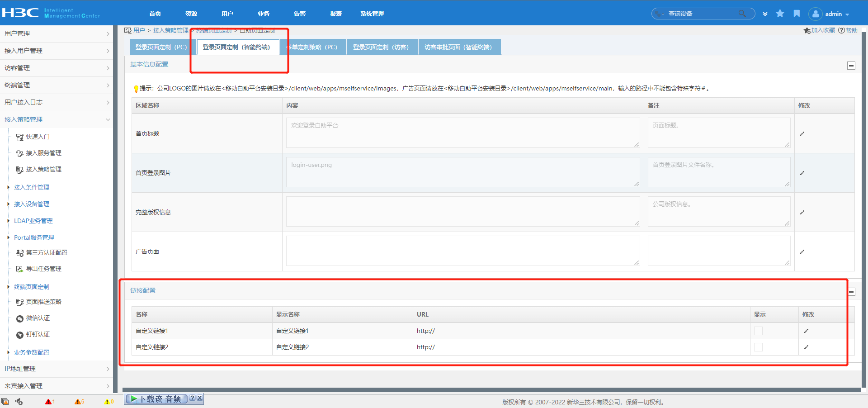The height and width of the screenshot is (408, 868).
Task: Click the magnifier icon in 查询设备 search box
Action: click(742, 14)
